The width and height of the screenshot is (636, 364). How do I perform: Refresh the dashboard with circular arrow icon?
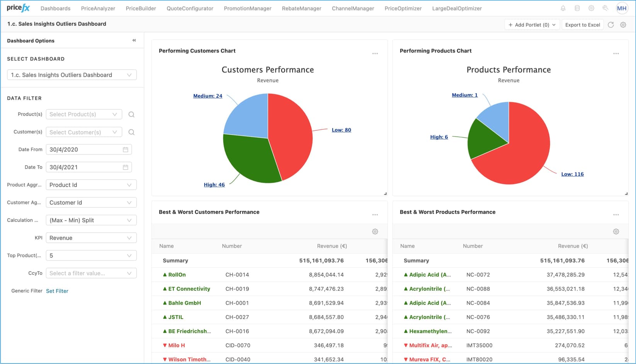click(611, 24)
